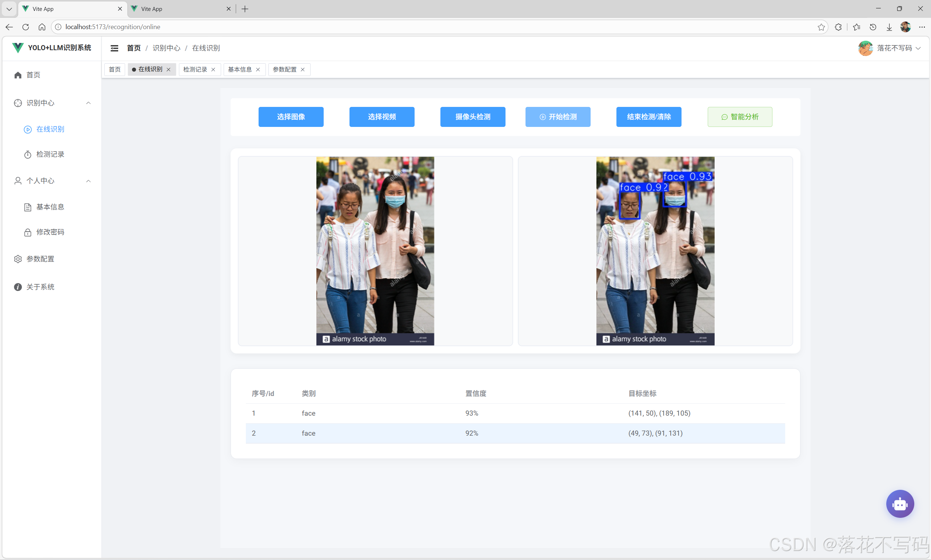The width and height of the screenshot is (931, 560).
Task: Open 基本信息 document item in sidebar
Action: pyautogui.click(x=50, y=207)
